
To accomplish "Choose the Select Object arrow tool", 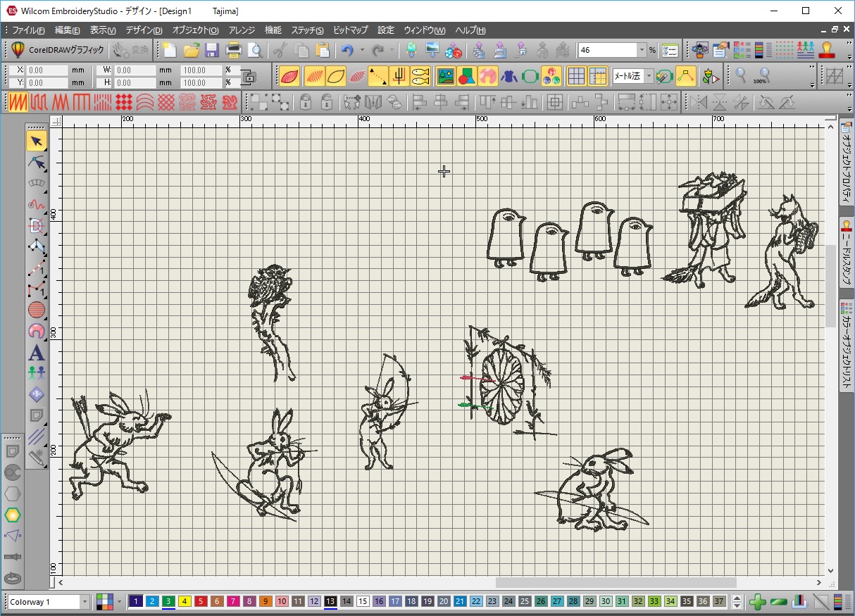I will coord(37,141).
